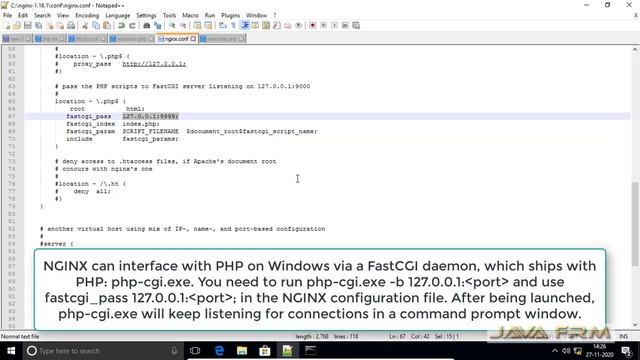
Task: Toggle the Show Indent Guide button
Action: [244, 25]
